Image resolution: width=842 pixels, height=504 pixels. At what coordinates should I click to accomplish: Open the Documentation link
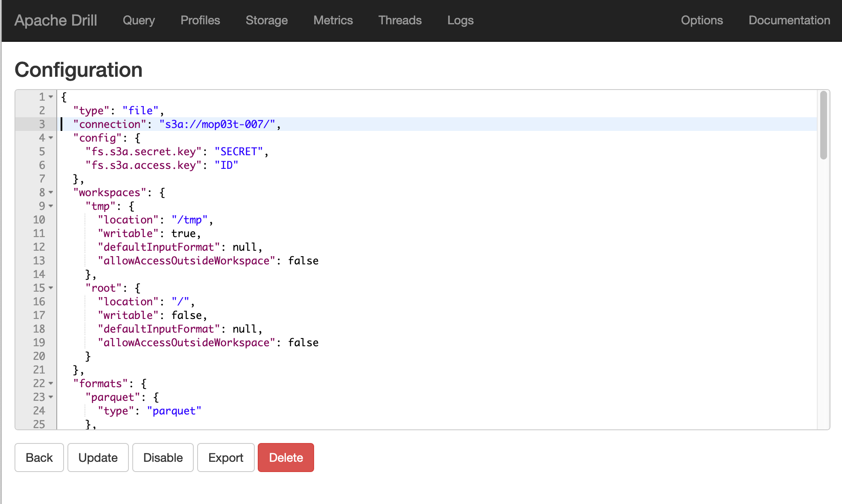[x=789, y=20]
